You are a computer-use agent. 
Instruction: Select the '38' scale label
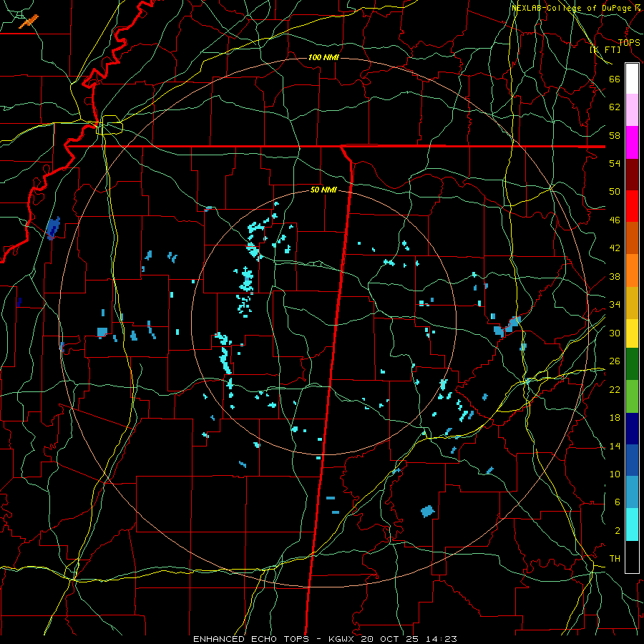click(615, 277)
